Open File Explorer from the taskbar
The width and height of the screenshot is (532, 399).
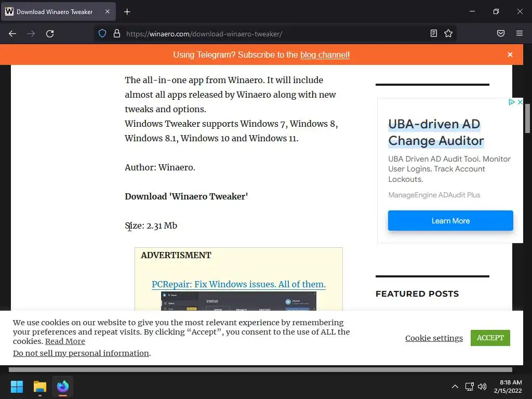coord(39,387)
